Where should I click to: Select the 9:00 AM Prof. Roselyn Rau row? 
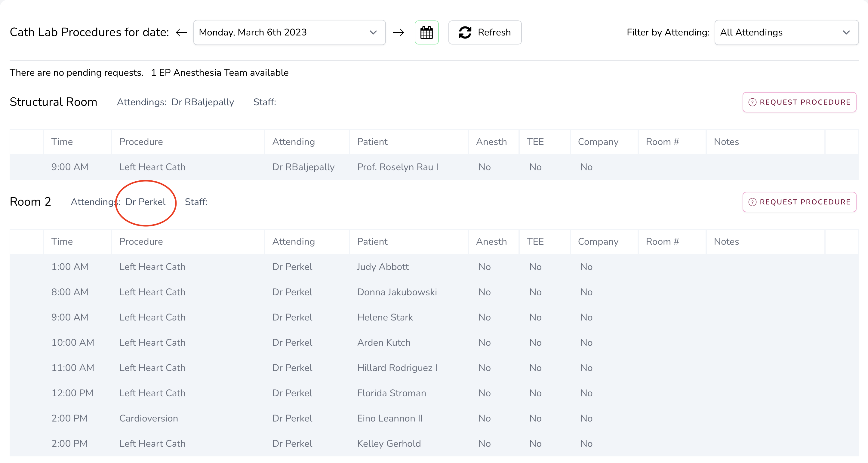click(398, 167)
